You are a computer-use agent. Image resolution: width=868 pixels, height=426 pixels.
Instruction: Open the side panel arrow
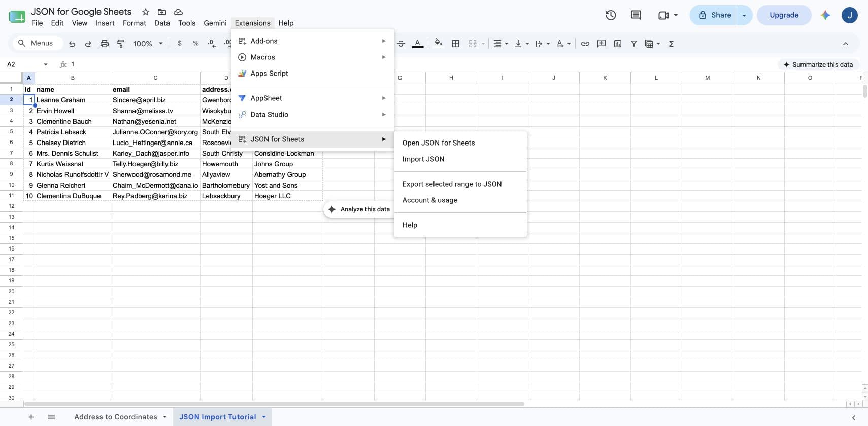854,418
